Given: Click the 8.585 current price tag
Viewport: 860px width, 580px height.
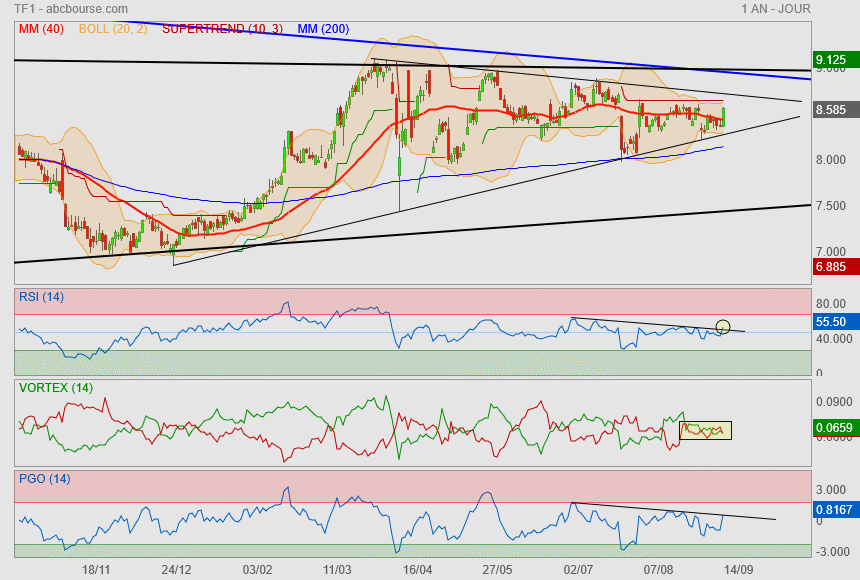Looking at the screenshot, I should (832, 110).
